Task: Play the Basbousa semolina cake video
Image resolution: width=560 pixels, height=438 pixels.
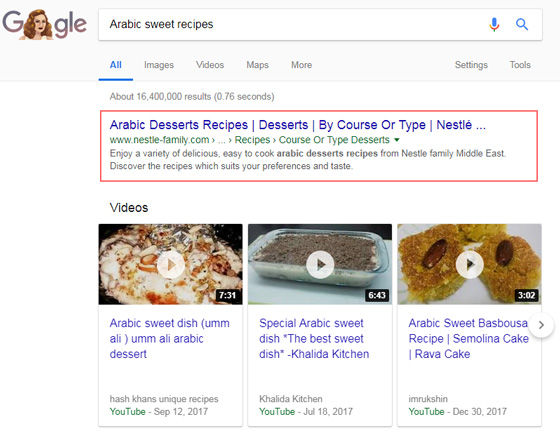Action: pyautogui.click(x=470, y=265)
